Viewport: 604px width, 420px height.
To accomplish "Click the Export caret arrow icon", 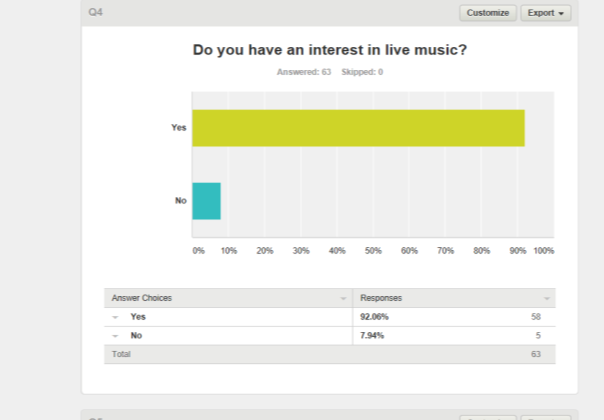I will pos(561,13).
